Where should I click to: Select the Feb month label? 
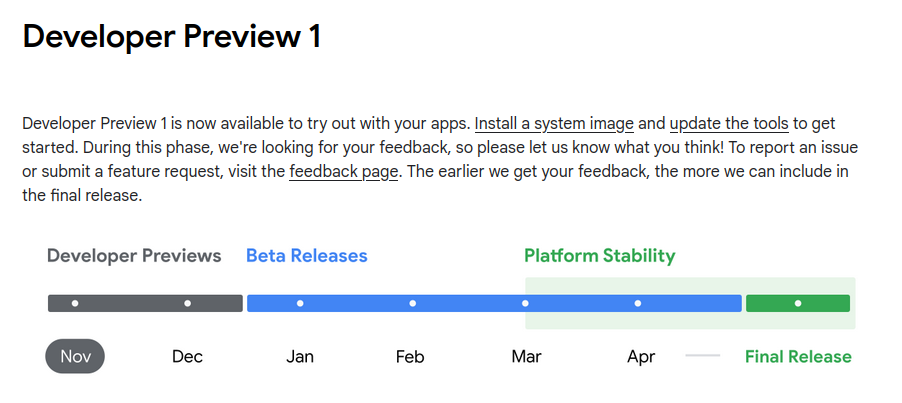[410, 356]
